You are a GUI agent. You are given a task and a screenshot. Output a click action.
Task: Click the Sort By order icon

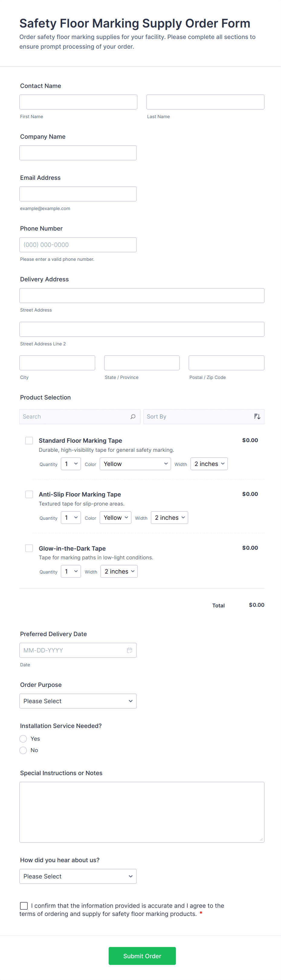pyautogui.click(x=257, y=417)
